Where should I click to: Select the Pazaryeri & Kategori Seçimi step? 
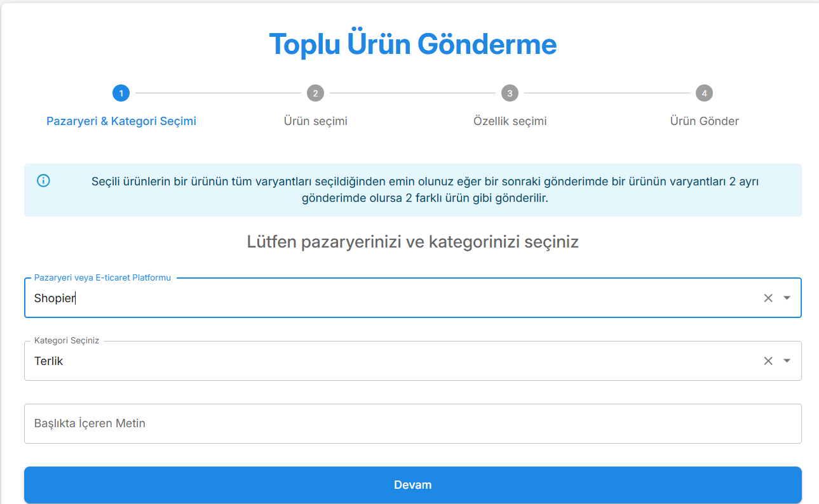click(121, 121)
